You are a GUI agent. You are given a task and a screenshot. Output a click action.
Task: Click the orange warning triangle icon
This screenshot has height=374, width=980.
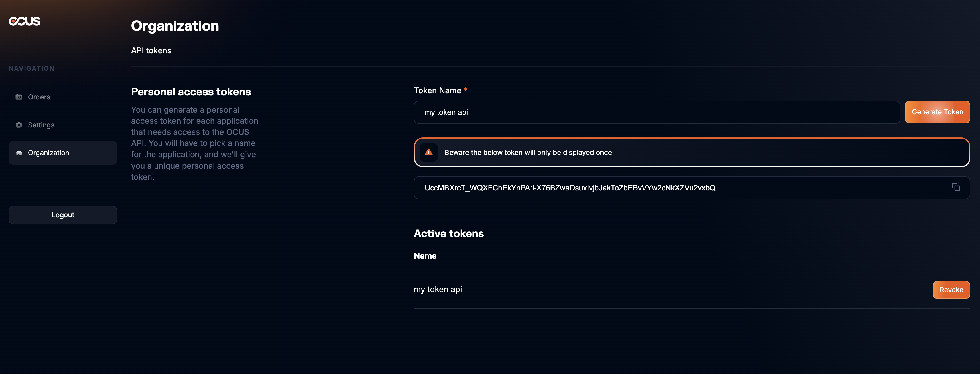428,153
